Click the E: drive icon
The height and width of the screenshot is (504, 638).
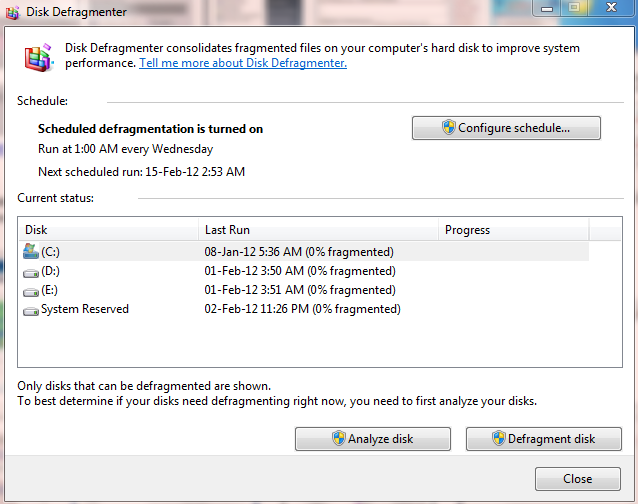tap(31, 292)
